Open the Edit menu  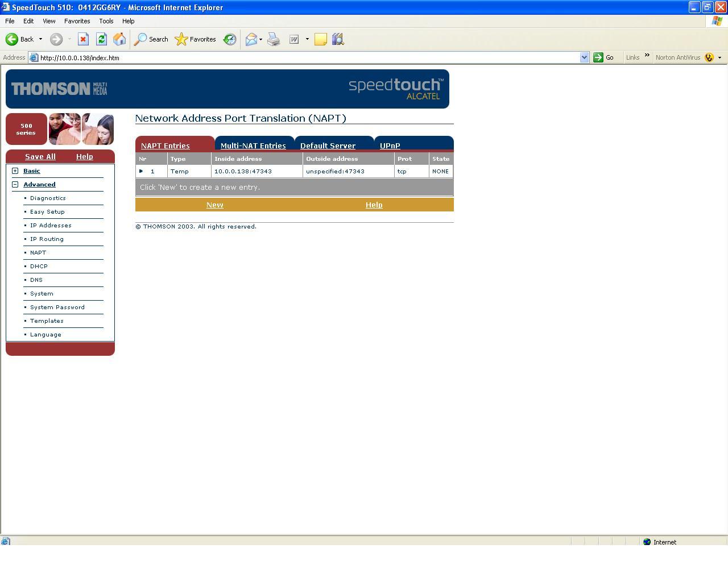(x=28, y=21)
